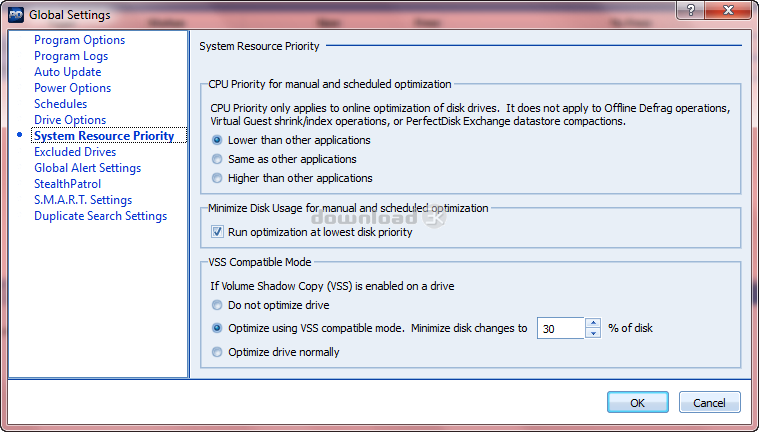Go to Auto Update settings

click(x=67, y=72)
